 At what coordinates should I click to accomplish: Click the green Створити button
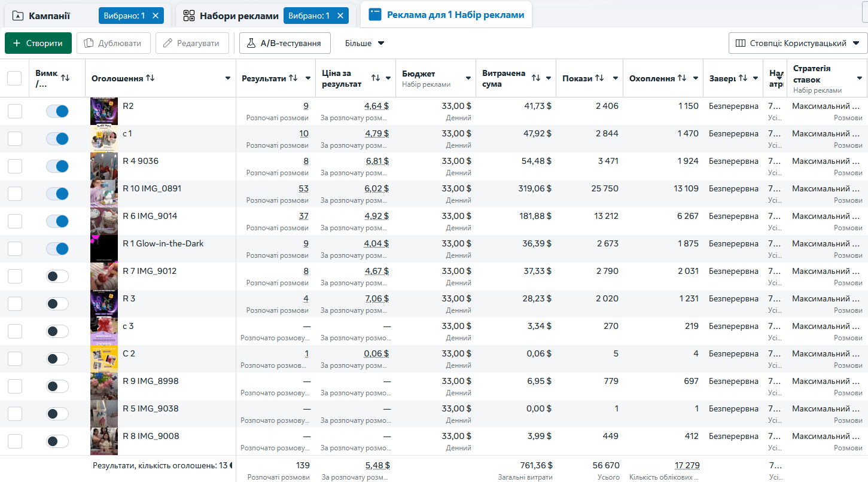coord(38,43)
